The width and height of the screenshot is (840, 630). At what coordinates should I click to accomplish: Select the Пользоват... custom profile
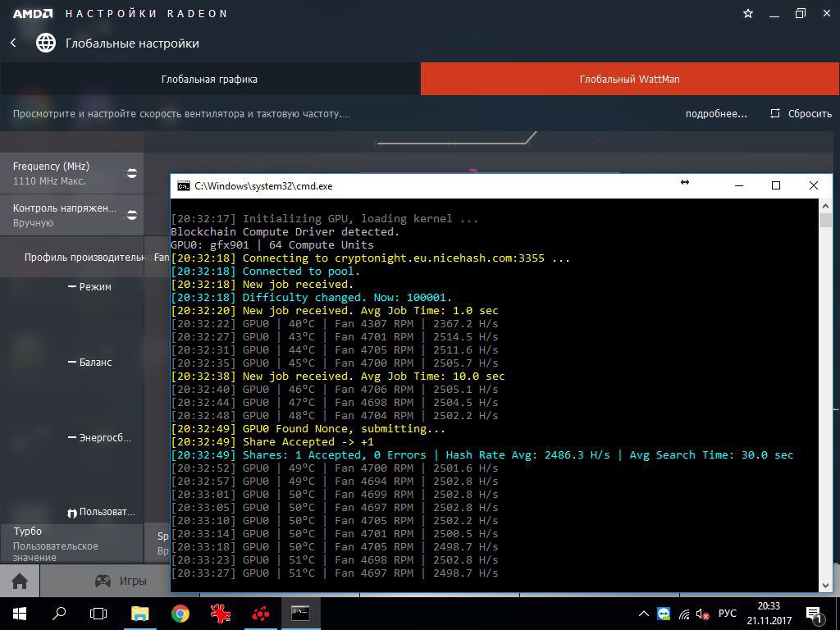pos(101,512)
